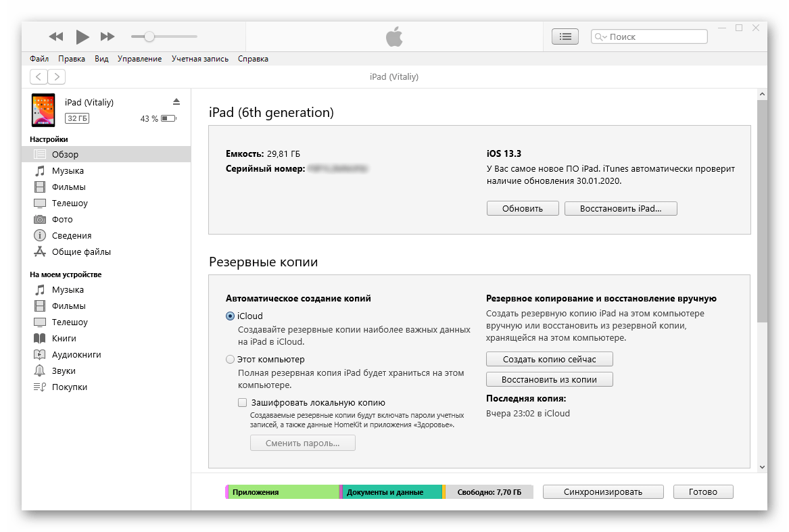
Task: Adjust the volume slider knob
Action: 149,37
